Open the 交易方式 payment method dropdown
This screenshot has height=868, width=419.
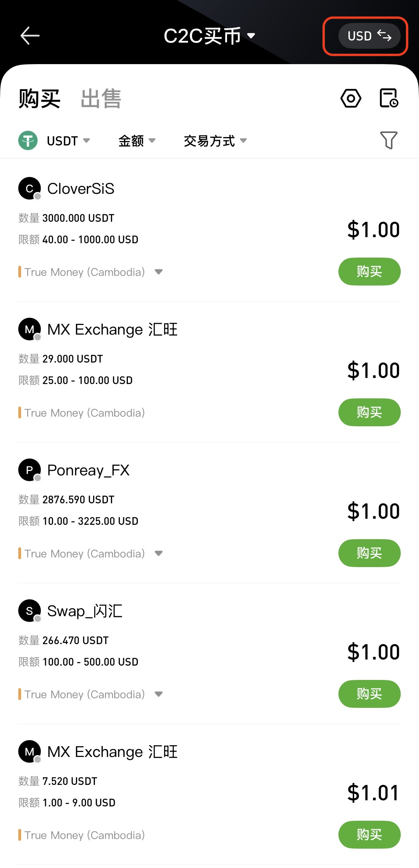[215, 141]
